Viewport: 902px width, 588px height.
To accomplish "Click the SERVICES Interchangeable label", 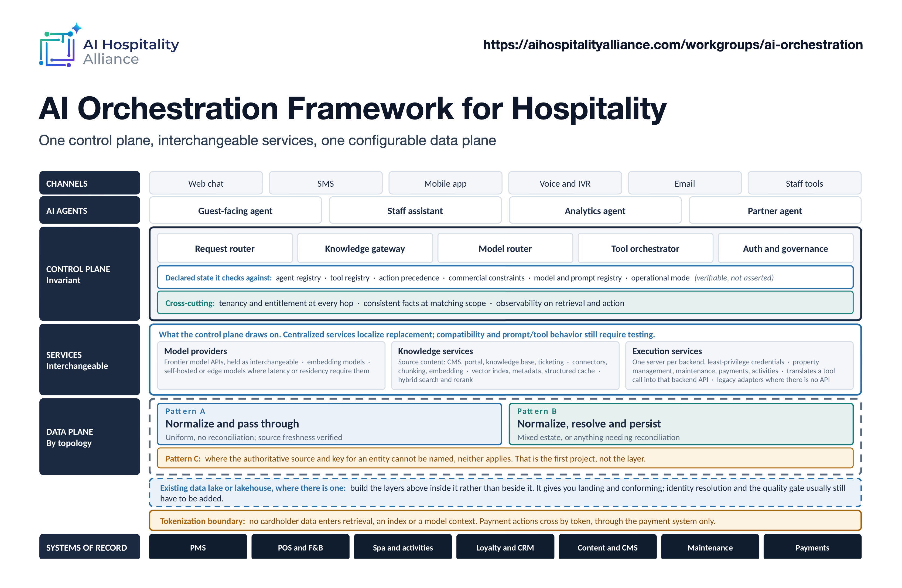I will point(90,360).
